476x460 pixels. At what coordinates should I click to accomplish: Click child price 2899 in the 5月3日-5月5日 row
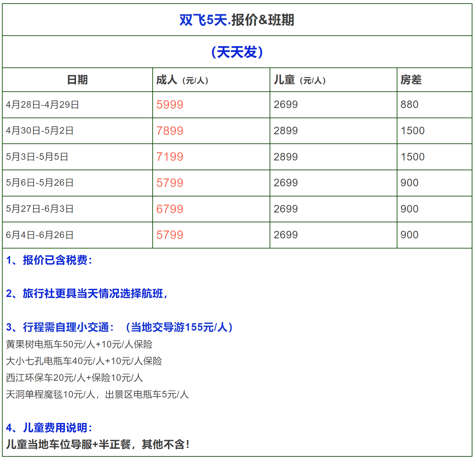tap(286, 157)
